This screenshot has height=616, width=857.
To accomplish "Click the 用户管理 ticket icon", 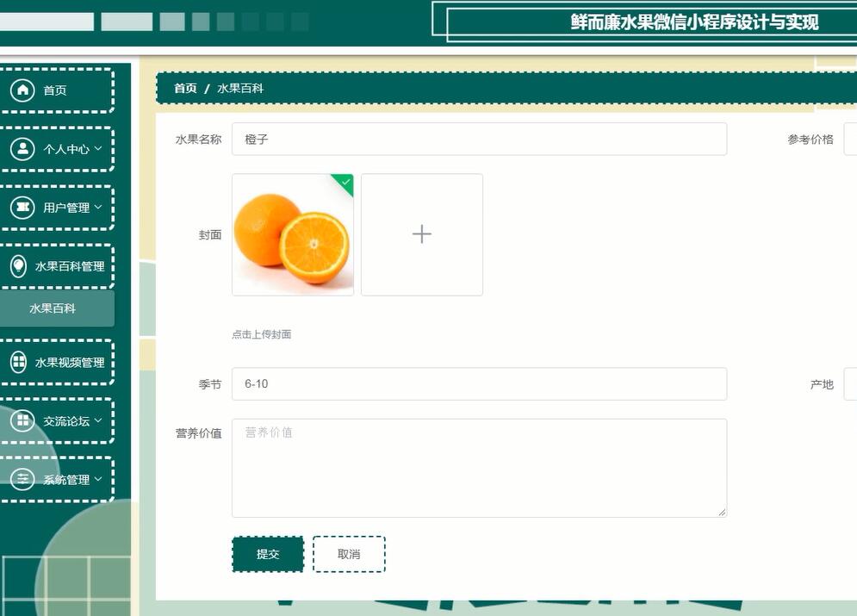I will click(22, 207).
